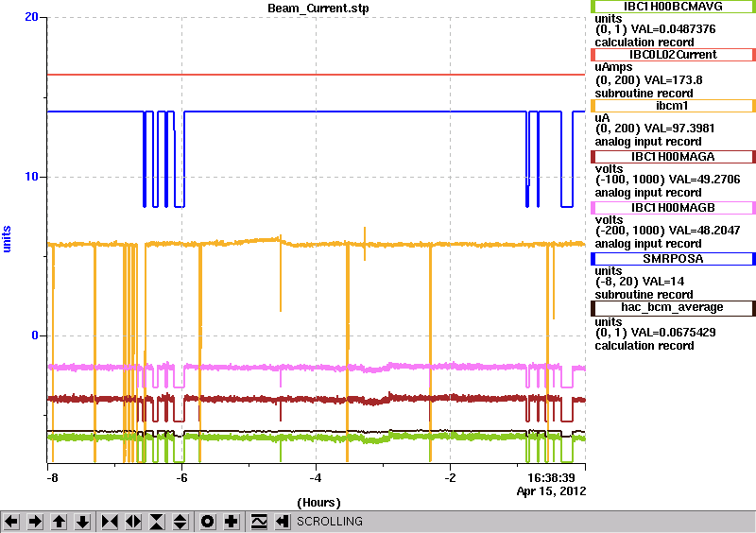Click the Y-axis value 20 label

coord(31,17)
